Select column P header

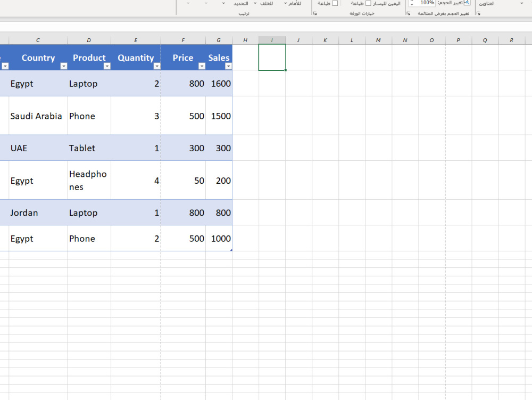[459, 40]
